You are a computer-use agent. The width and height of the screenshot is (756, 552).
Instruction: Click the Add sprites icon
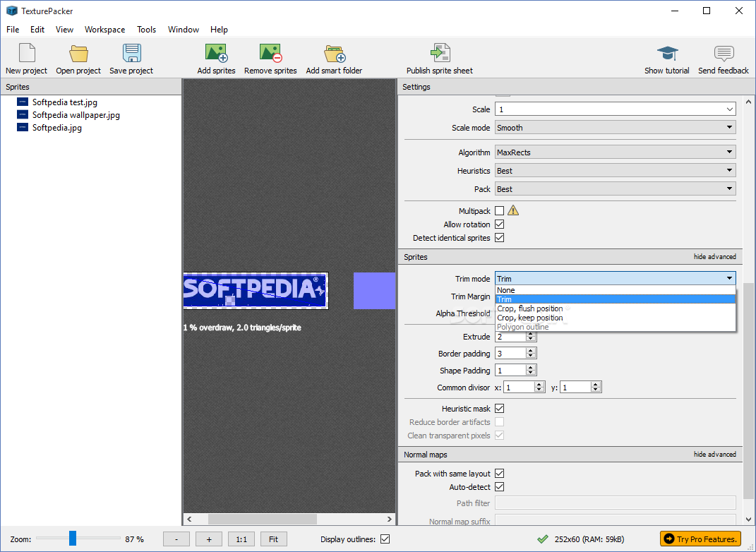pyautogui.click(x=216, y=53)
